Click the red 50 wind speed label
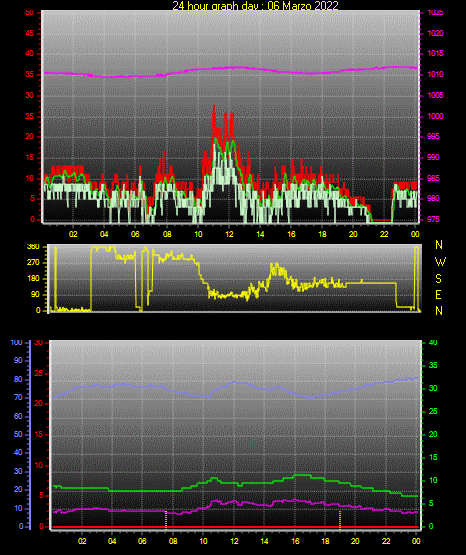 click(x=29, y=13)
